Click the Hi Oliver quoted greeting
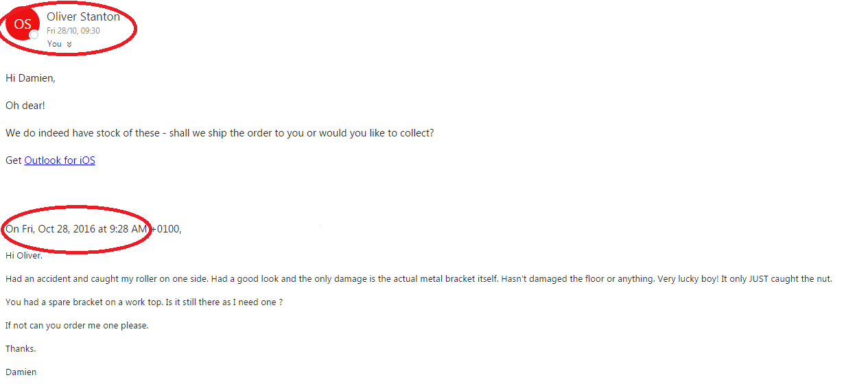Screen dimensions: 868x384 (24, 256)
